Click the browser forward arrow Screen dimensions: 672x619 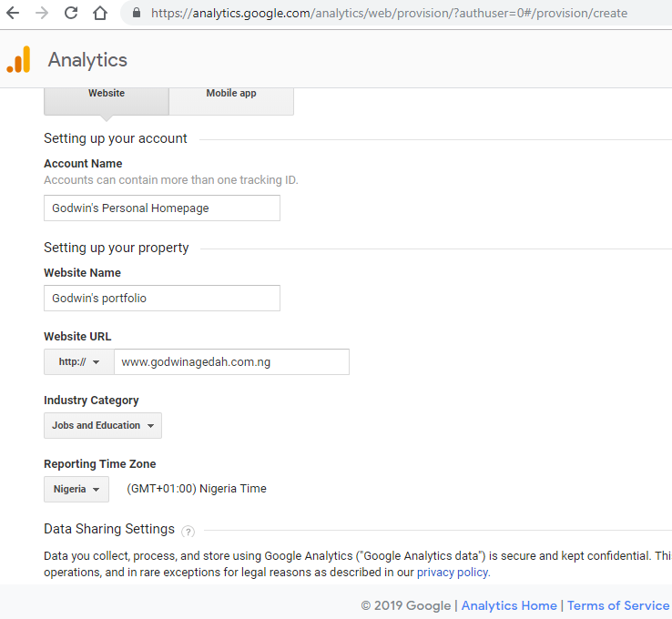[x=42, y=14]
